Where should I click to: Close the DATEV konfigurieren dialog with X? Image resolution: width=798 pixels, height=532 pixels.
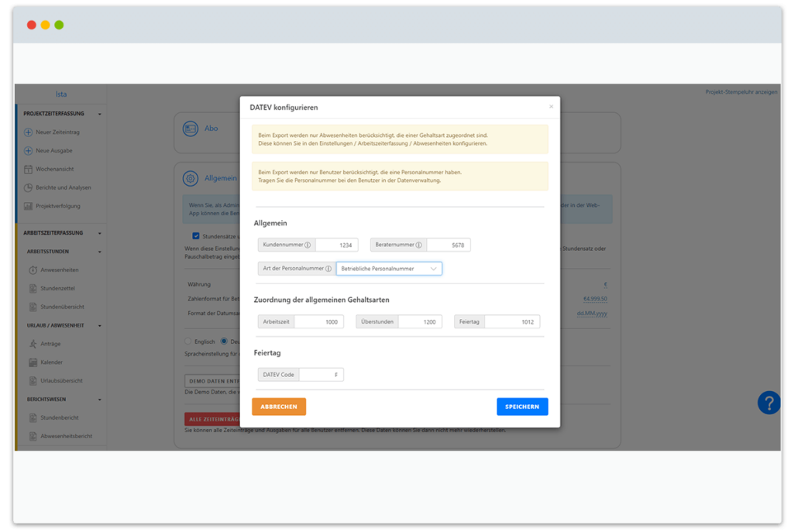551,107
